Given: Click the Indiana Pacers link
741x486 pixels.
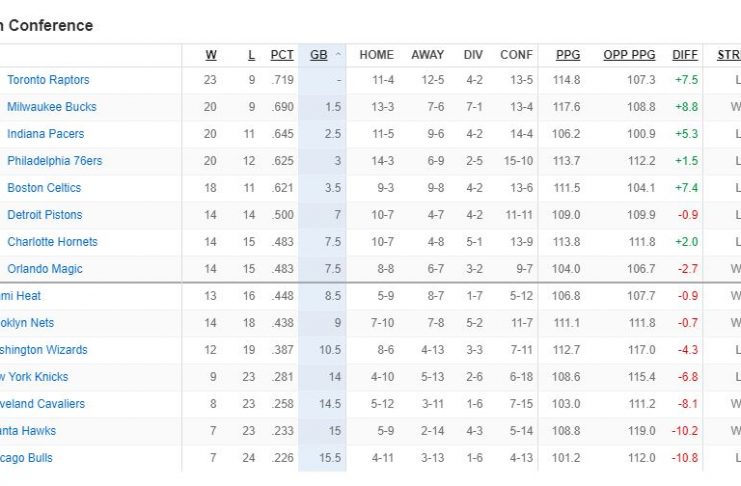Looking at the screenshot, I should pyautogui.click(x=45, y=134).
